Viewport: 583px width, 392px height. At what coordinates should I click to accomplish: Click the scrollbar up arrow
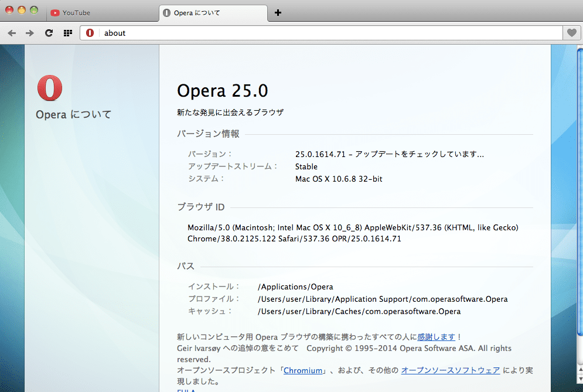(579, 369)
